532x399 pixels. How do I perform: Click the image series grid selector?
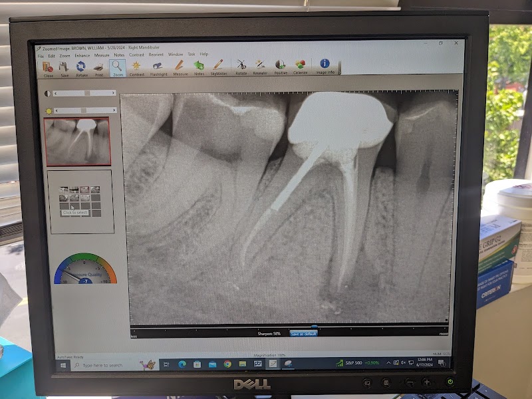[80, 201]
